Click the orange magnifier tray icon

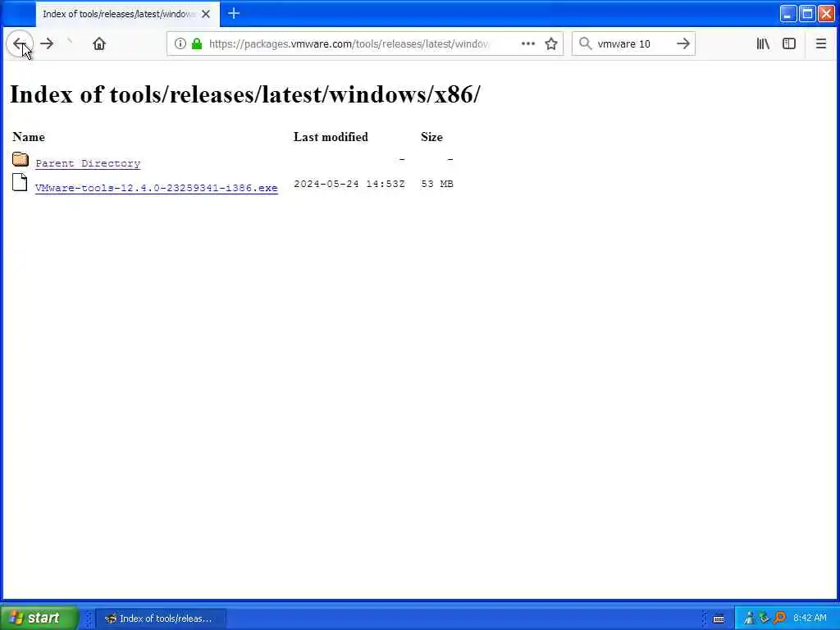779,619
